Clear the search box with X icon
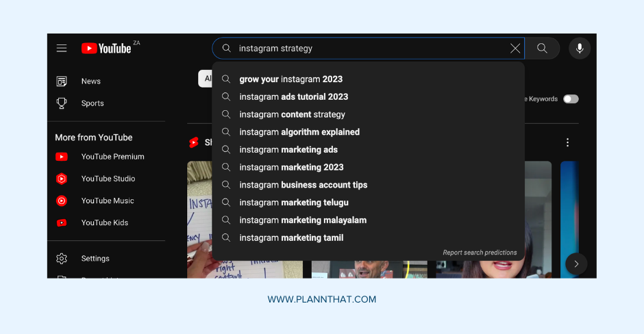Viewport: 644px width, 334px height. click(515, 48)
